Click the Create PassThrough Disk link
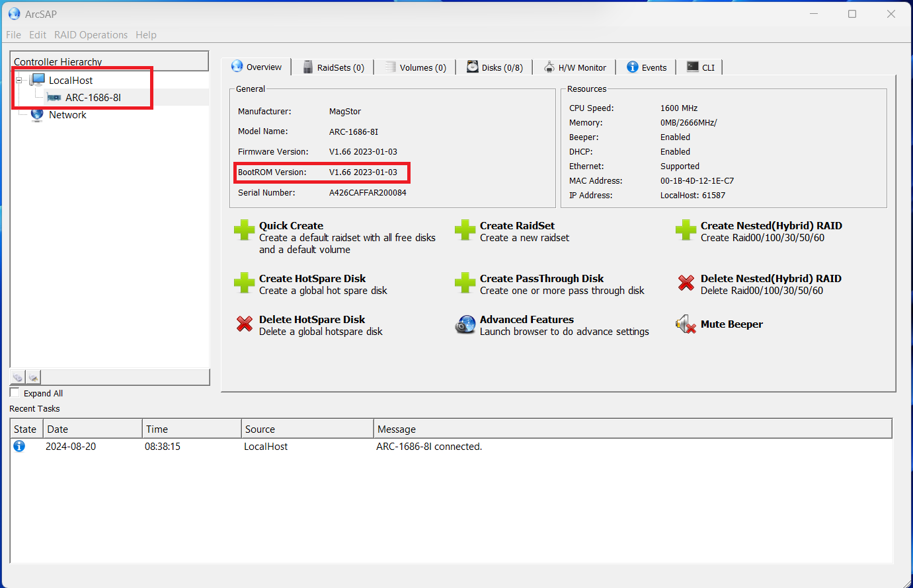This screenshot has height=588, width=913. coord(541,279)
